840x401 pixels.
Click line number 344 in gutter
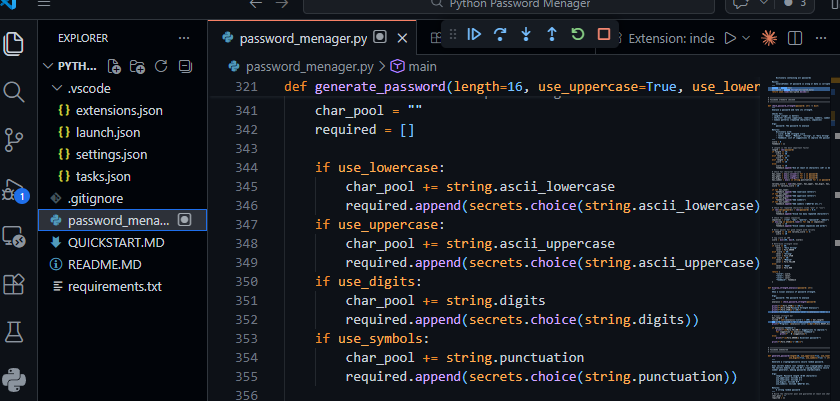pos(246,168)
